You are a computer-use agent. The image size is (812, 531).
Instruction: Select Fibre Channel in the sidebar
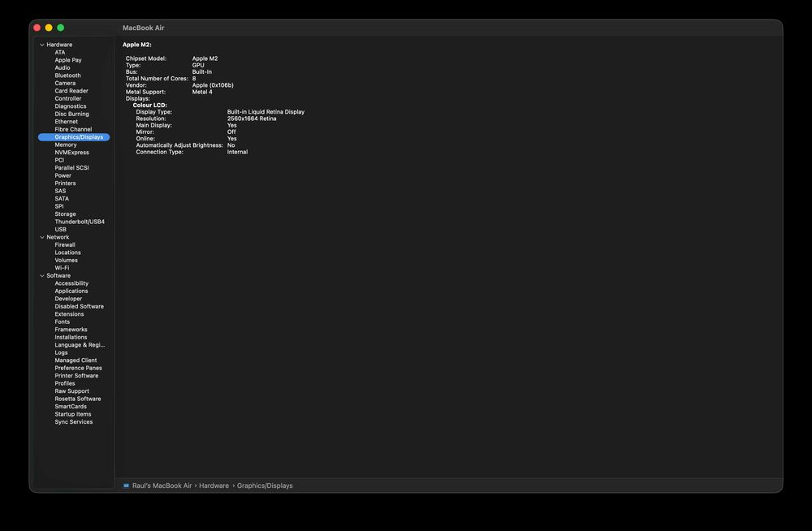[74, 130]
